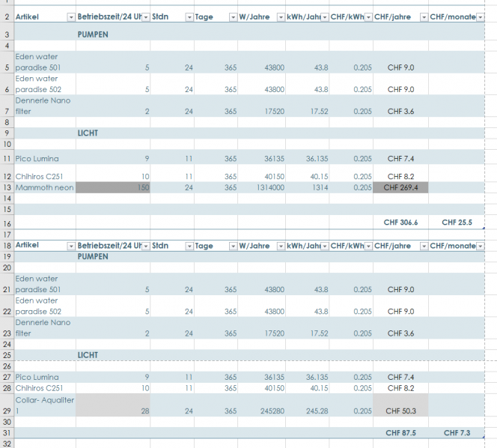The height and width of the screenshot is (448, 497).
Task: Open the kWh/Jahr filter dropdown in row 18
Action: pyautogui.click(x=325, y=246)
